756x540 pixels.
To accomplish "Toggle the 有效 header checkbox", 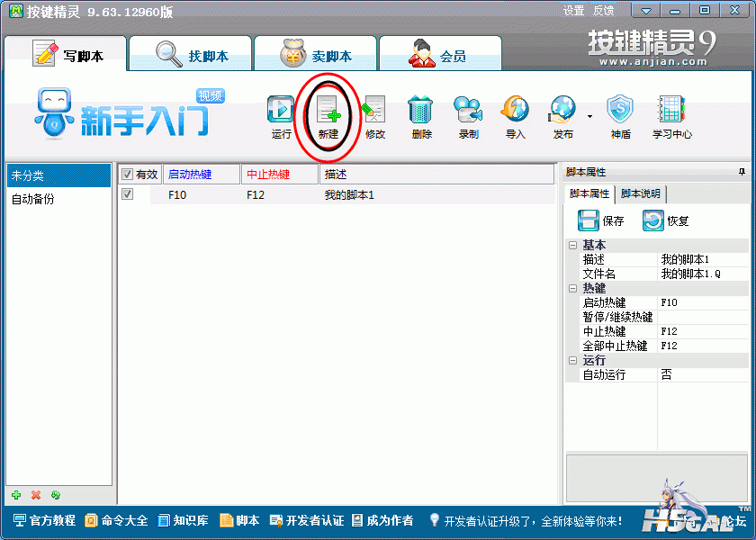I will 127,174.
